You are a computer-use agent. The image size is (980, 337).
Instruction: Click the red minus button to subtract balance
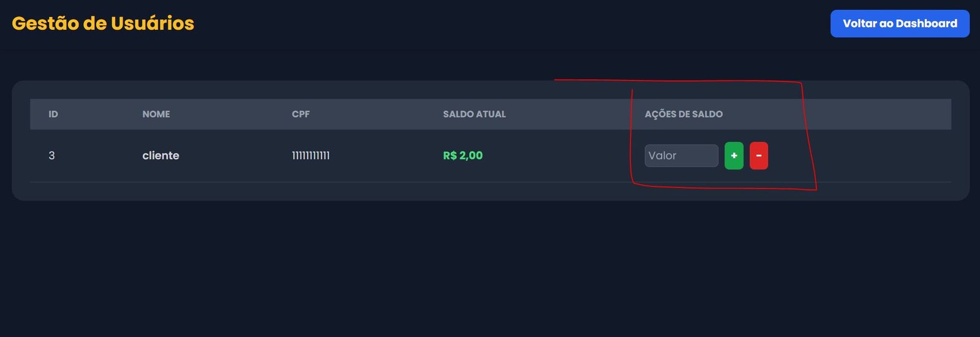tap(758, 156)
